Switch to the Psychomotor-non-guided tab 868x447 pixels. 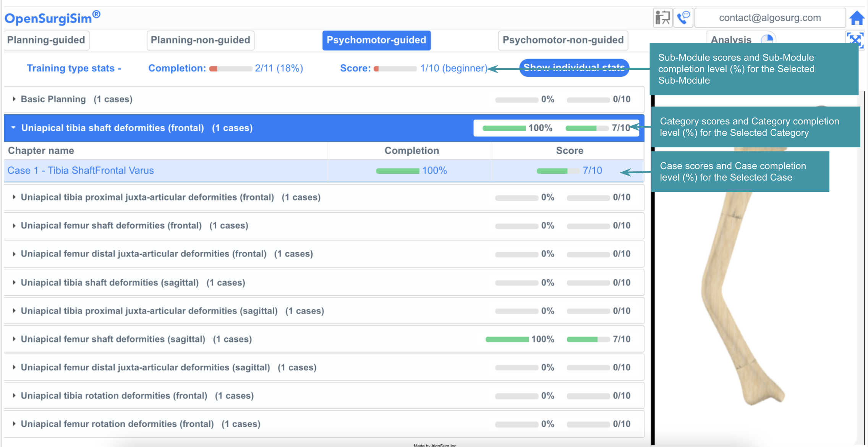[563, 40]
